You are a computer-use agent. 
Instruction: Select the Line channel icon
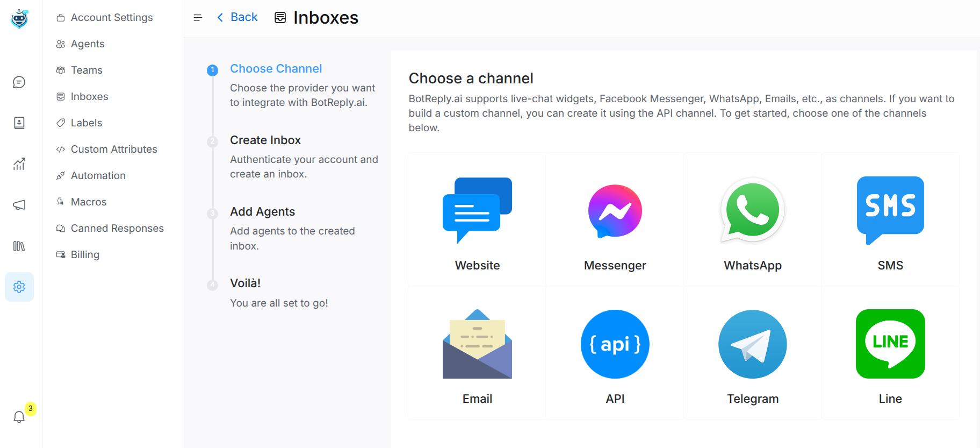pyautogui.click(x=890, y=344)
